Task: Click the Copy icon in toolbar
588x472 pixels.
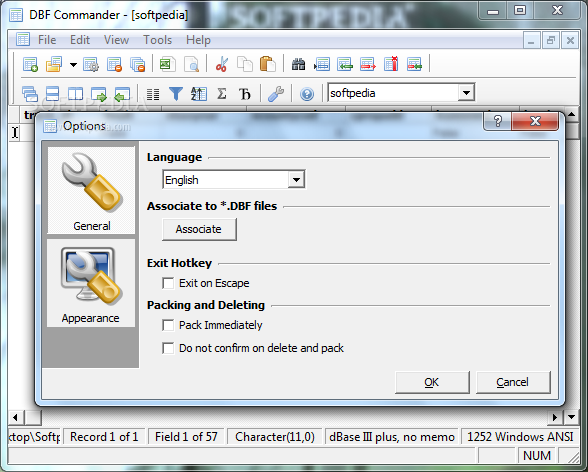Action: 244,64
